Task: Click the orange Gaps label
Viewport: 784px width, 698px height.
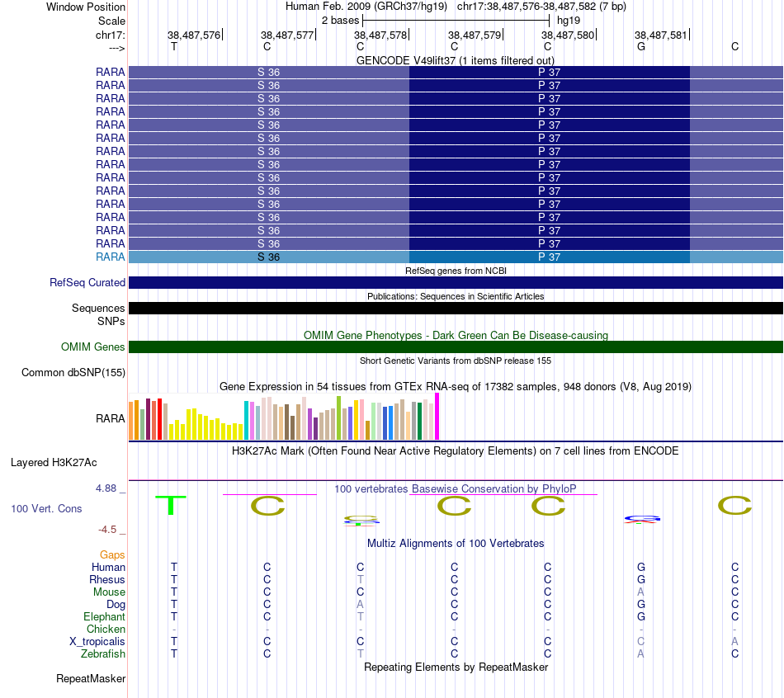Action: 112,555
